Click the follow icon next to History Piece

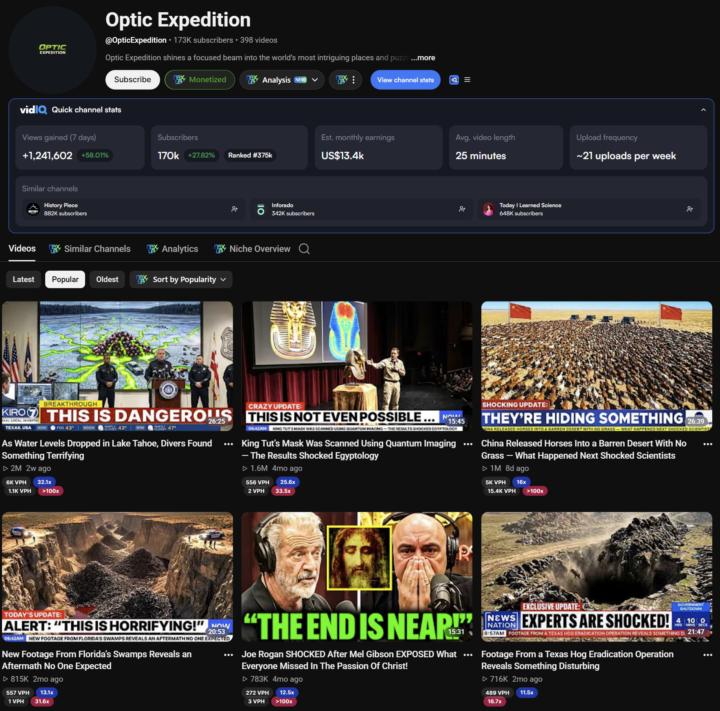pyautogui.click(x=234, y=209)
